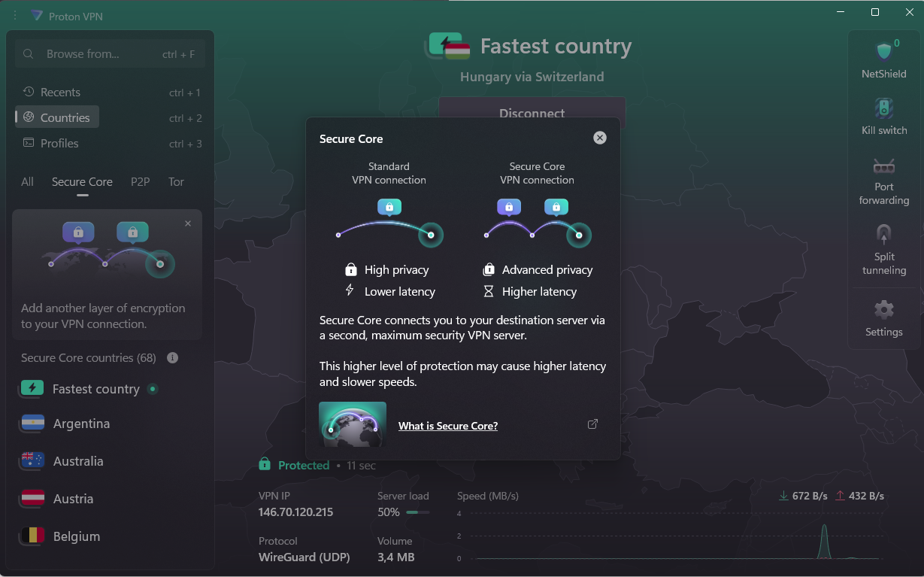Minimize the Proton VPN window
The width and height of the screenshot is (924, 577).
click(x=841, y=12)
